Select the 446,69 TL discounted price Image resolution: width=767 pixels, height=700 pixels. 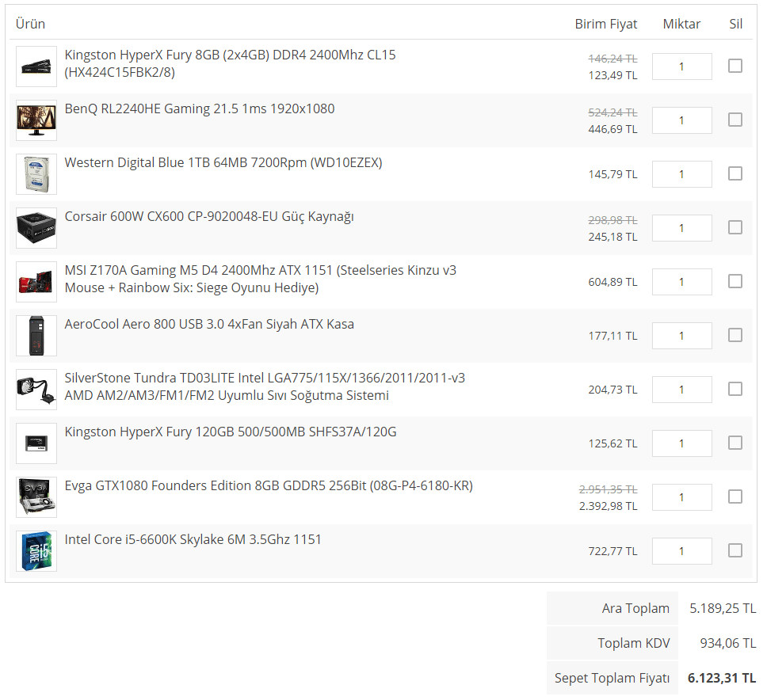pyautogui.click(x=612, y=129)
